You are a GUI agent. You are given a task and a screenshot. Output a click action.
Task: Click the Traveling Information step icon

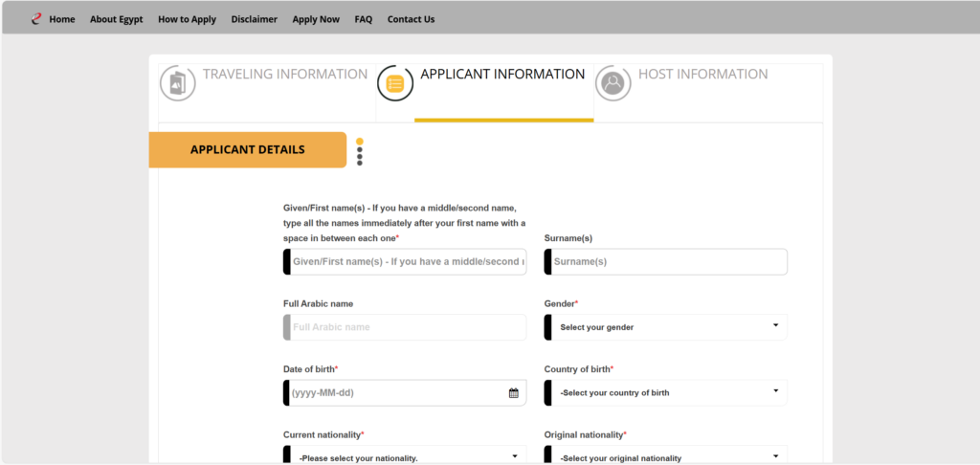pyautogui.click(x=177, y=83)
